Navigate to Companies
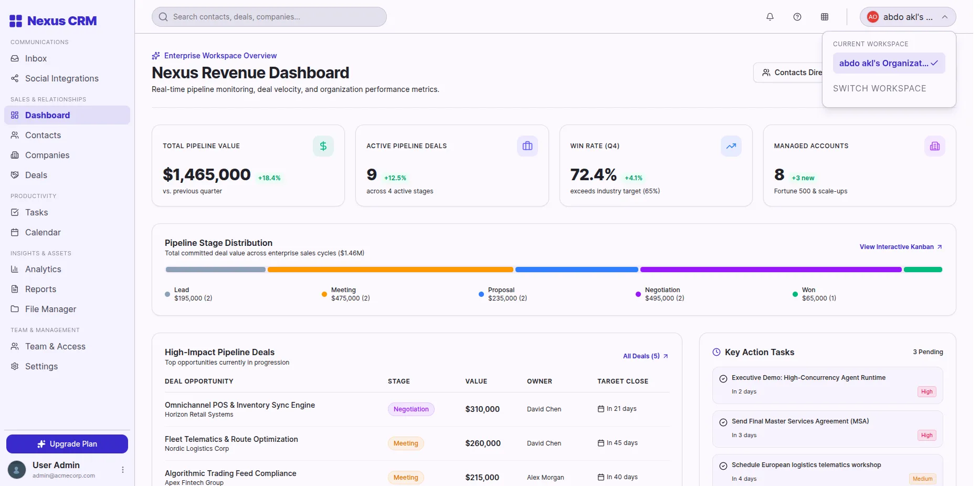 [x=67, y=155]
